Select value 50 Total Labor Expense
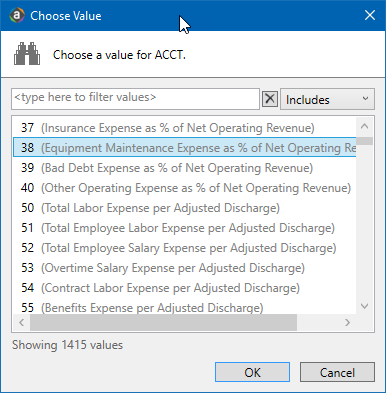 (185, 208)
